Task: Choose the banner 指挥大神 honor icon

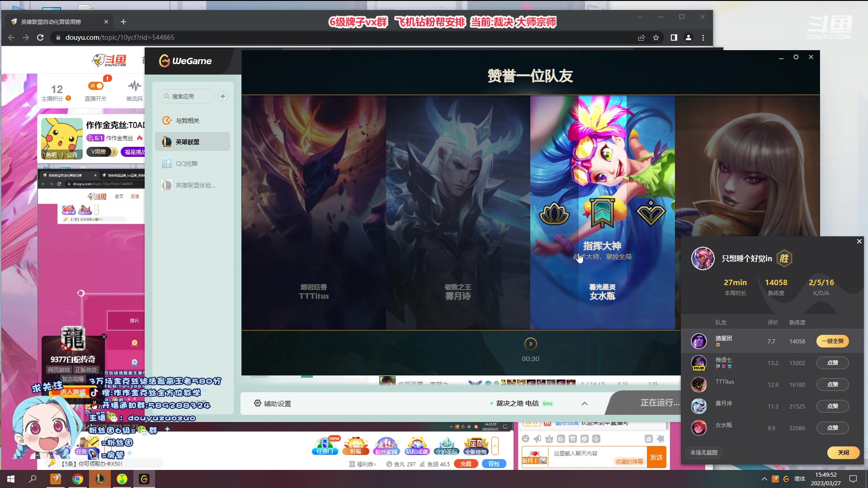Action: [x=602, y=212]
